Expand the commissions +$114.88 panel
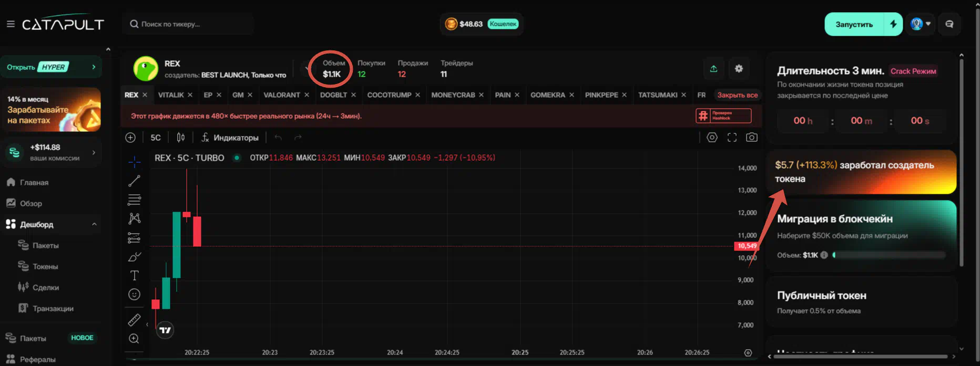 [94, 152]
